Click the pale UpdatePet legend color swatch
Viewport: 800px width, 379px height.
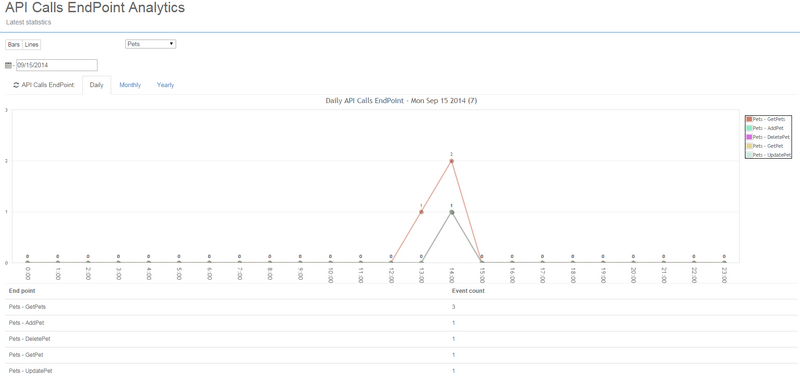[x=749, y=155]
